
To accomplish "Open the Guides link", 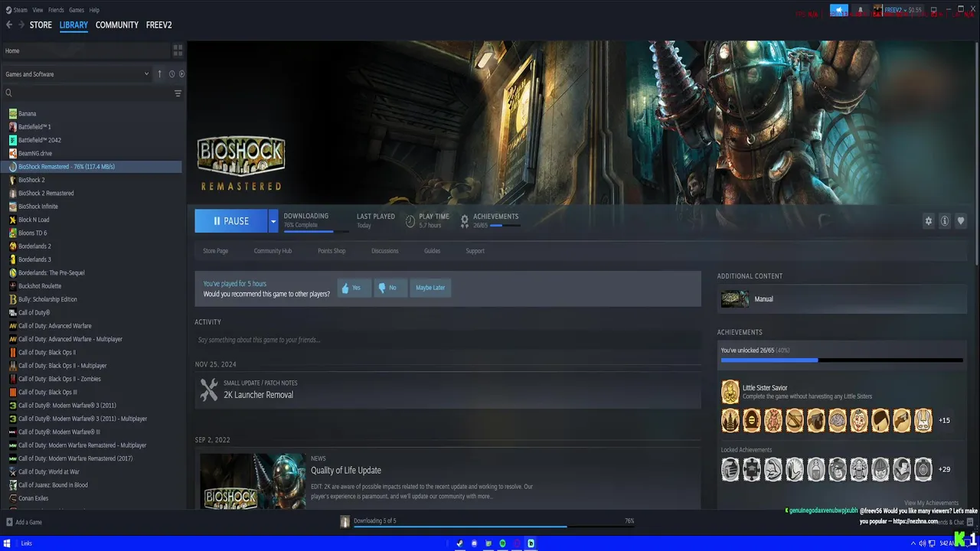I will (x=432, y=251).
